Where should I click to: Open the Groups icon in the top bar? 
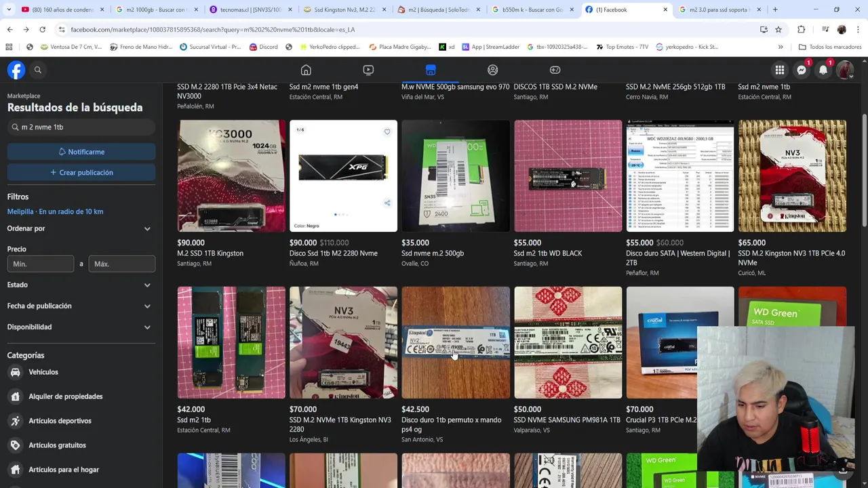(x=493, y=70)
